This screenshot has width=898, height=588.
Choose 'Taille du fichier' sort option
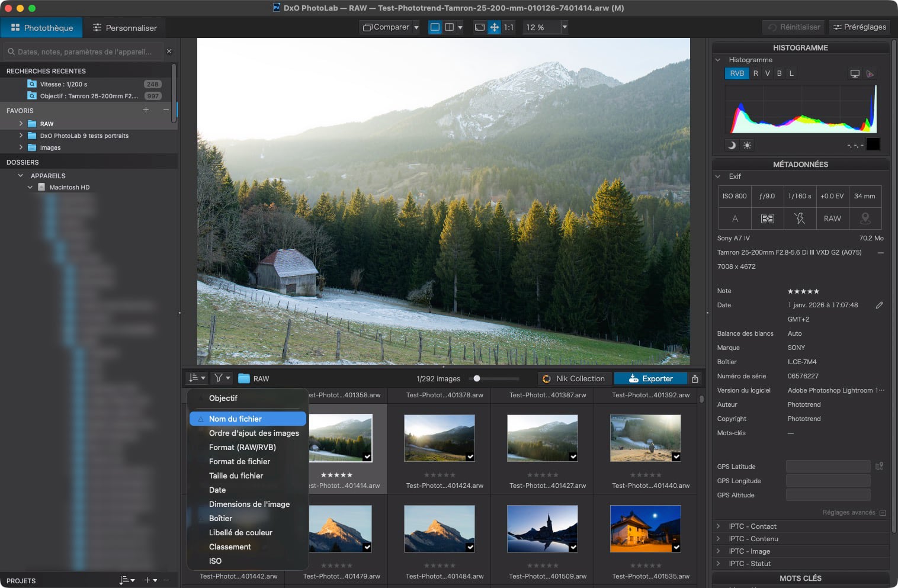236,475
